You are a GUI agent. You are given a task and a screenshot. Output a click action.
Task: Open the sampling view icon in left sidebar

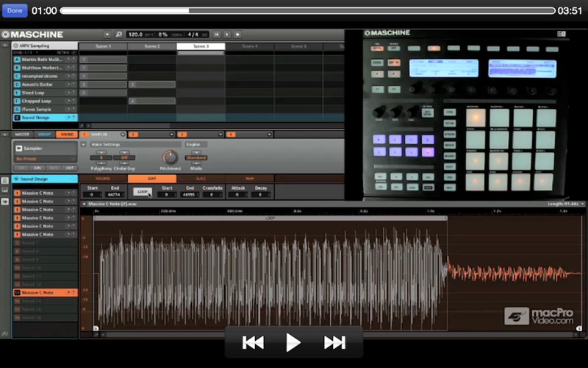(x=5, y=201)
